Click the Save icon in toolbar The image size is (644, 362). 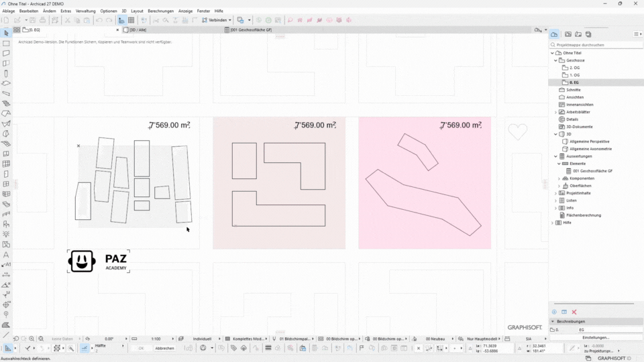pos(32,20)
